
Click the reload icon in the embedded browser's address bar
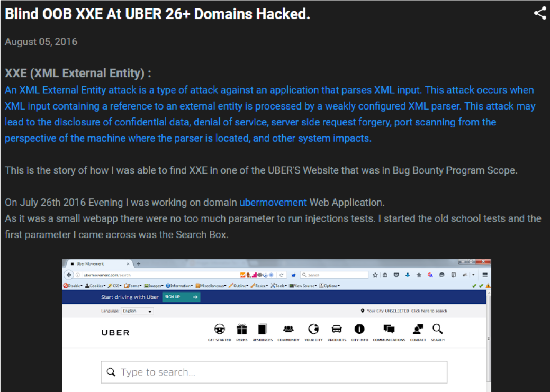click(281, 275)
